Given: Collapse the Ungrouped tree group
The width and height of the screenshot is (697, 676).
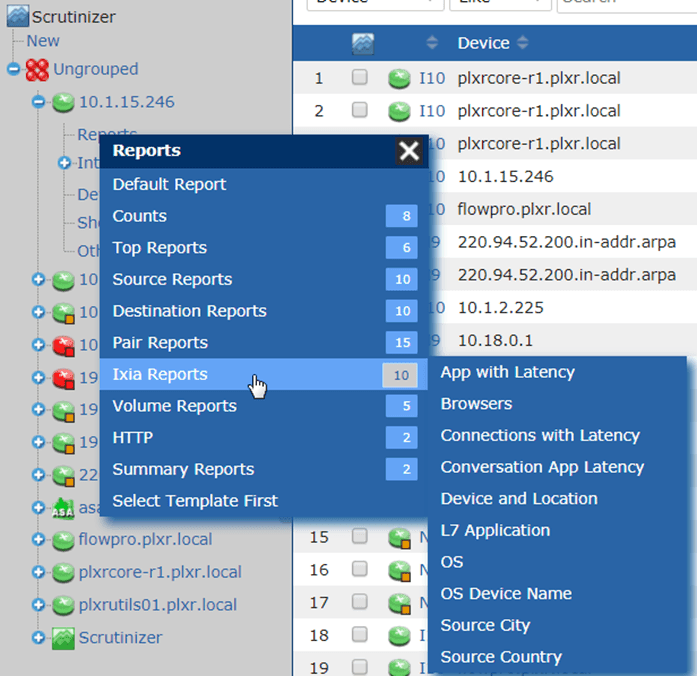Looking at the screenshot, I should coord(14,69).
